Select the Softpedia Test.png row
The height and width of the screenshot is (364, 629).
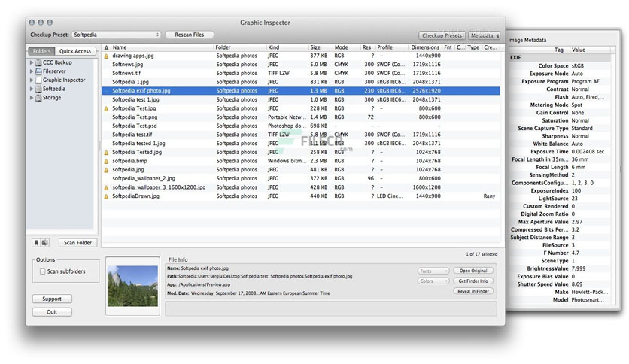click(300, 117)
